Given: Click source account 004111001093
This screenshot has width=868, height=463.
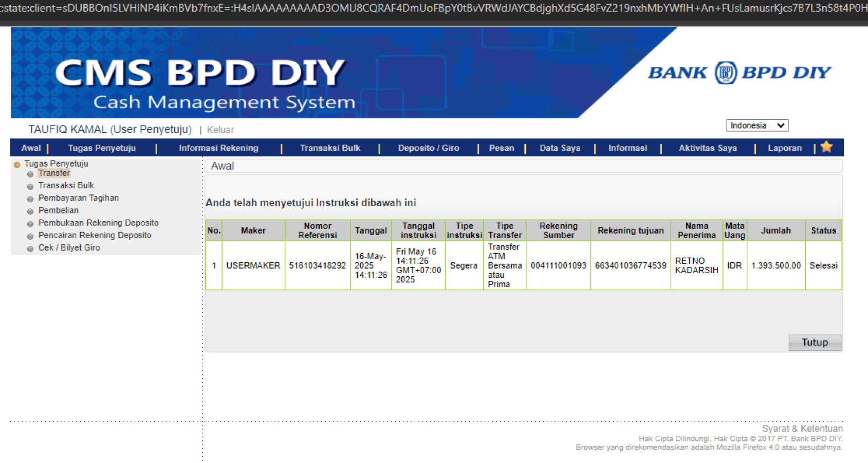Looking at the screenshot, I should pyautogui.click(x=559, y=265).
